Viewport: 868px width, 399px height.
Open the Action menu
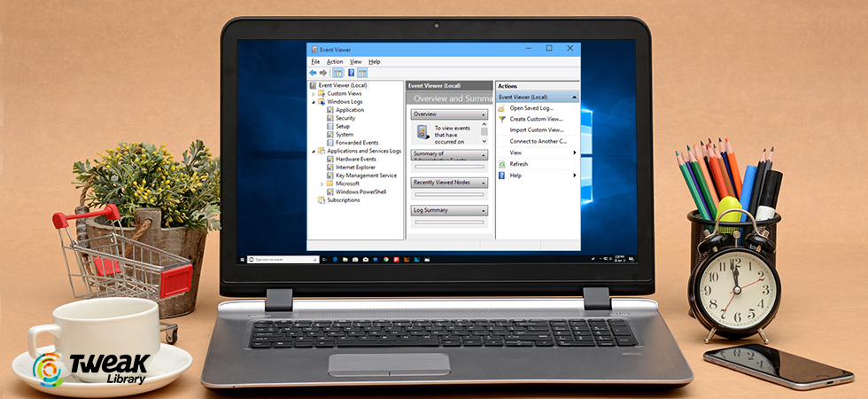click(335, 61)
